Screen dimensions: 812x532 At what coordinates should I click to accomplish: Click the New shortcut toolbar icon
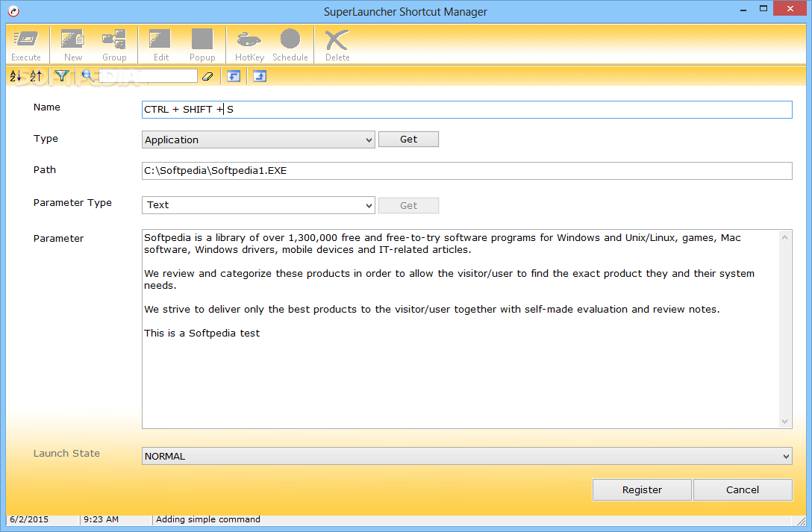[73, 45]
